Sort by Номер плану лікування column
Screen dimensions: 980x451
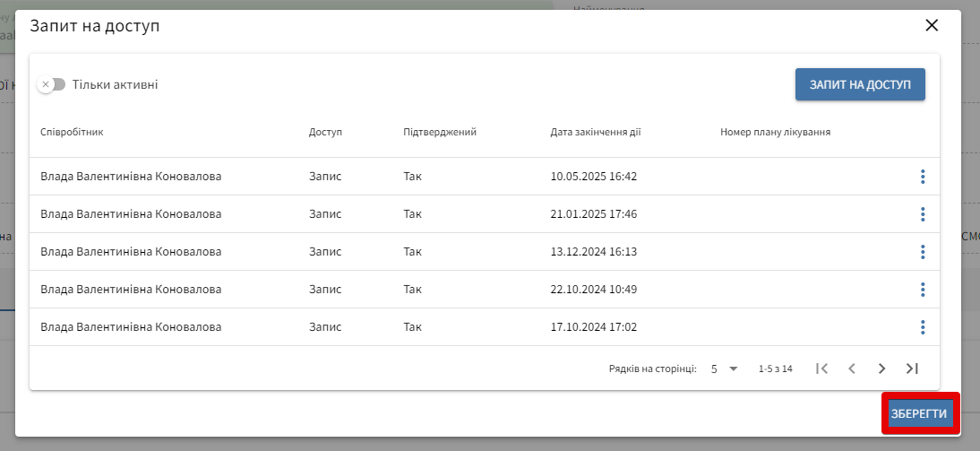pos(775,132)
